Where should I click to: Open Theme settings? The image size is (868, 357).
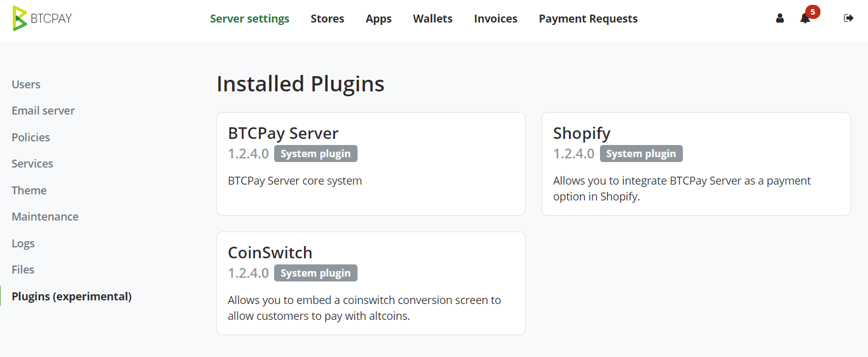point(29,191)
